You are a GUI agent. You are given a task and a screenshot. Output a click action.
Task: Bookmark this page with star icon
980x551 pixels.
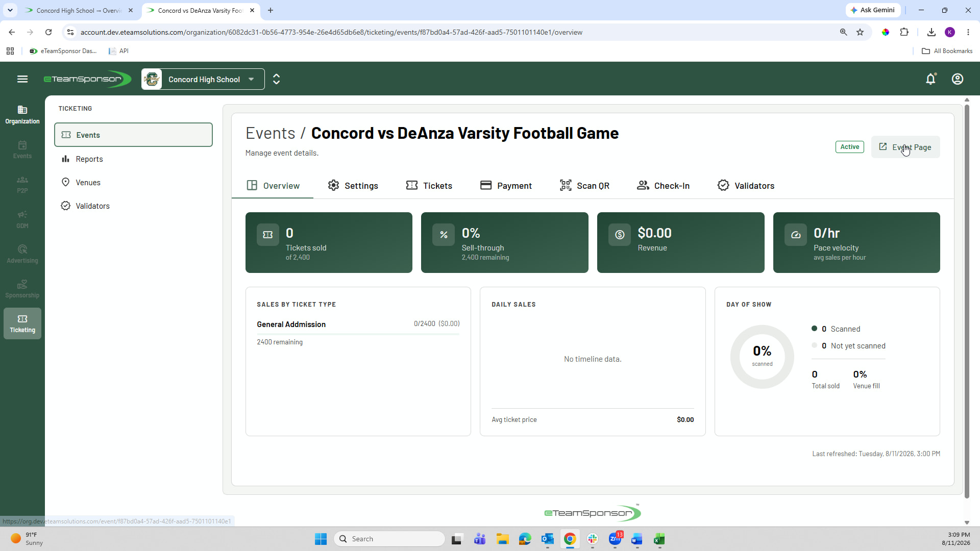click(860, 32)
